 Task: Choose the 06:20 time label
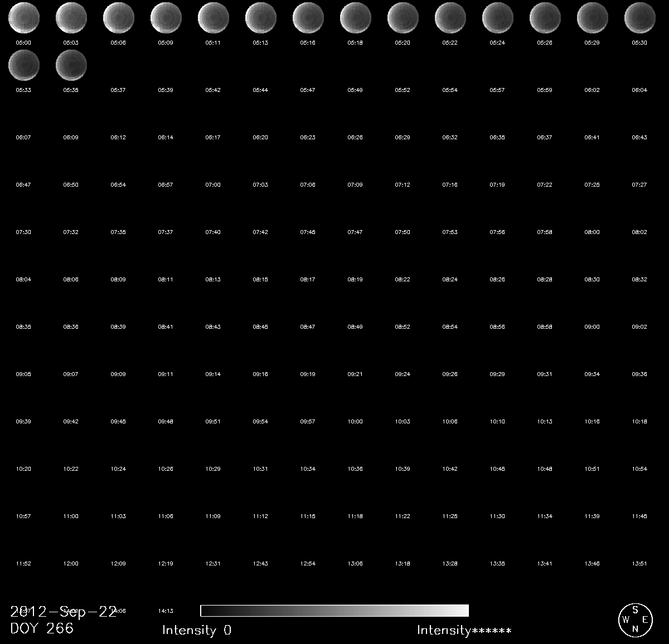point(260,137)
